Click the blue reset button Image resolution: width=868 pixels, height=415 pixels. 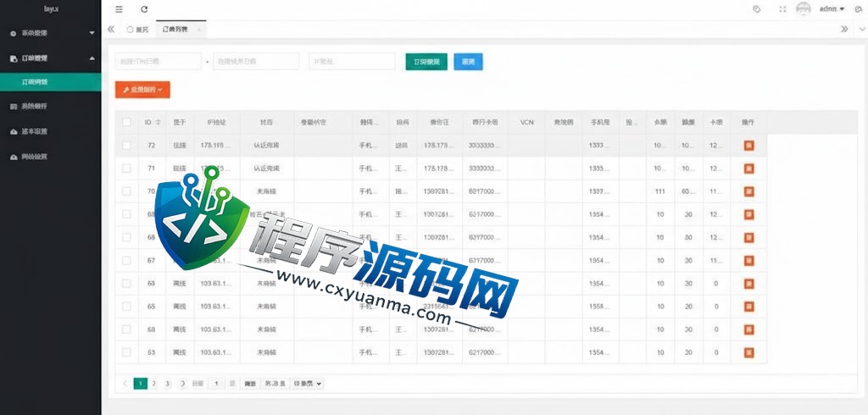468,62
